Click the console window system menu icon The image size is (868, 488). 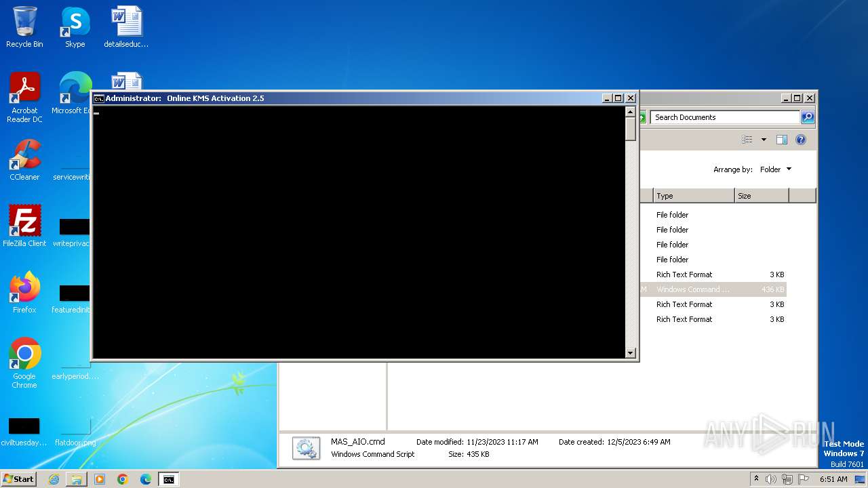coord(98,98)
